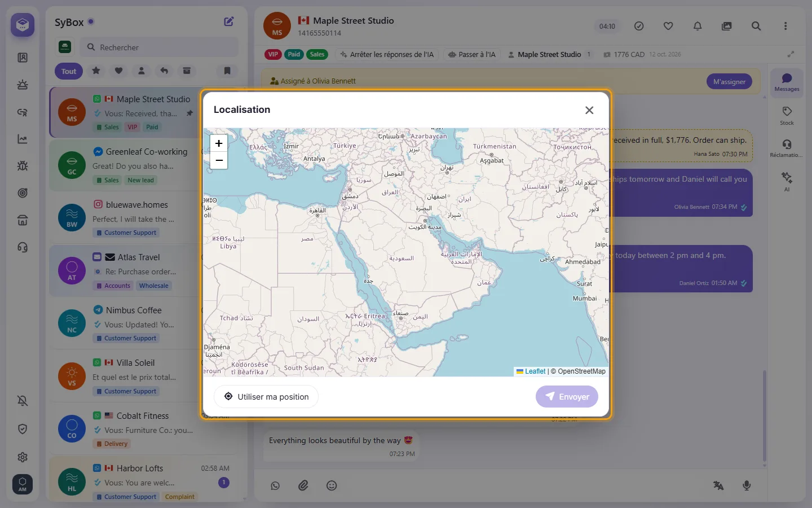
Task: Close the Localisation dialog
Action: [589, 110]
